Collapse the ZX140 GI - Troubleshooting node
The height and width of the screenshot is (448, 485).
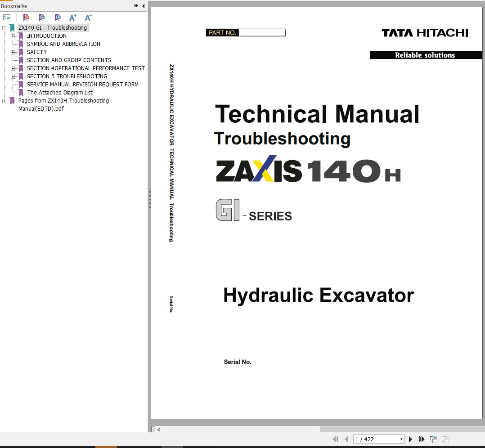pyautogui.click(x=4, y=28)
